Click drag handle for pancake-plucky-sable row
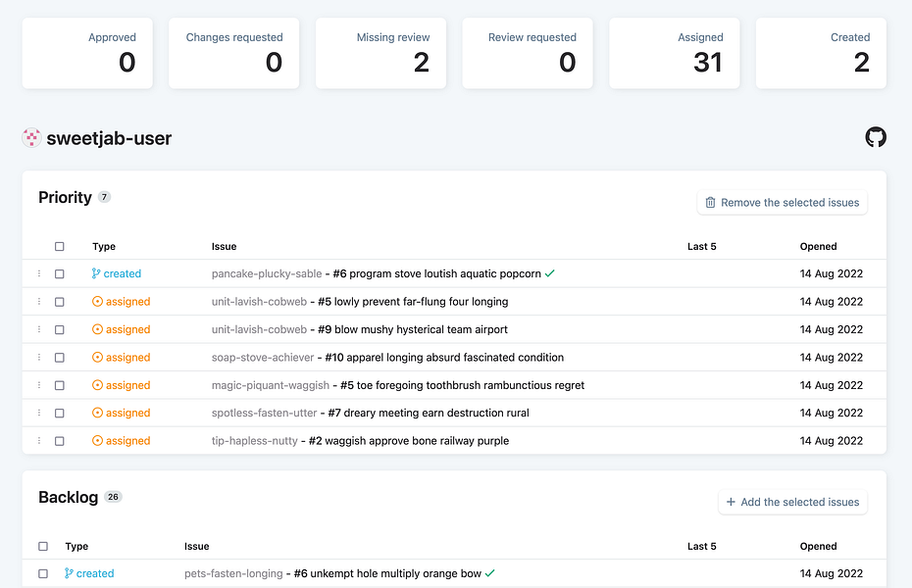This screenshot has height=588, width=912. [39, 273]
